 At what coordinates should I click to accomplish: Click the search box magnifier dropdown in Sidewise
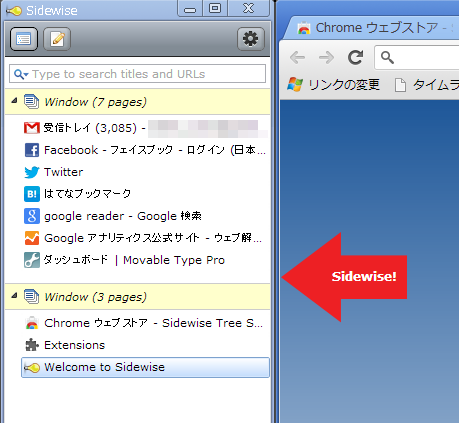[x=21, y=74]
